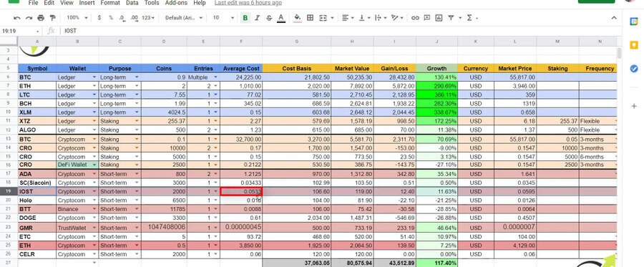Viewport: 644px width, 267px height.
Task: Open Google Calendar side panel
Action: coord(634,21)
